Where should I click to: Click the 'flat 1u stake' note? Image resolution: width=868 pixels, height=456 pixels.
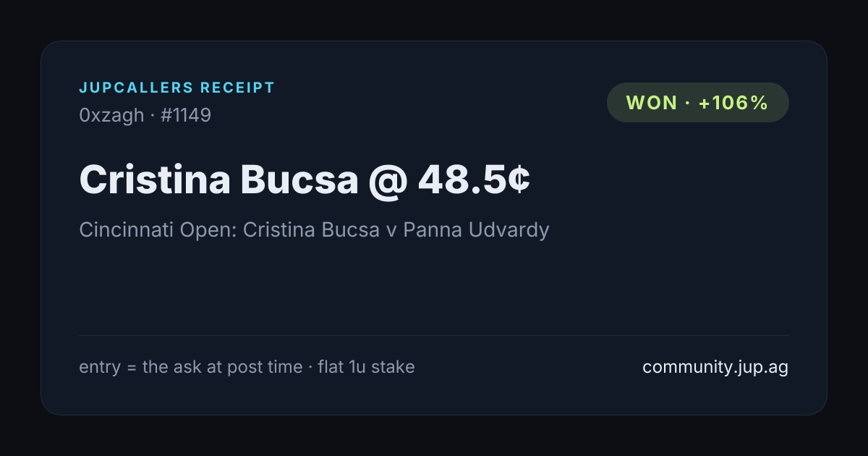click(366, 367)
